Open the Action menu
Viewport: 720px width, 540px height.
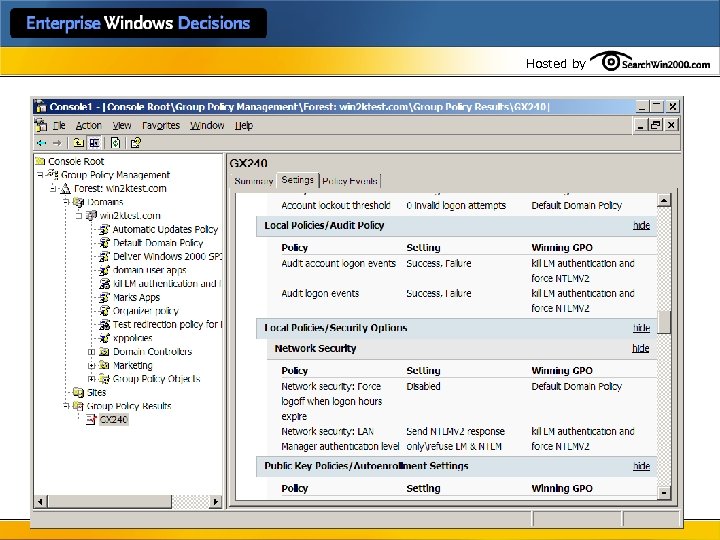(89, 125)
